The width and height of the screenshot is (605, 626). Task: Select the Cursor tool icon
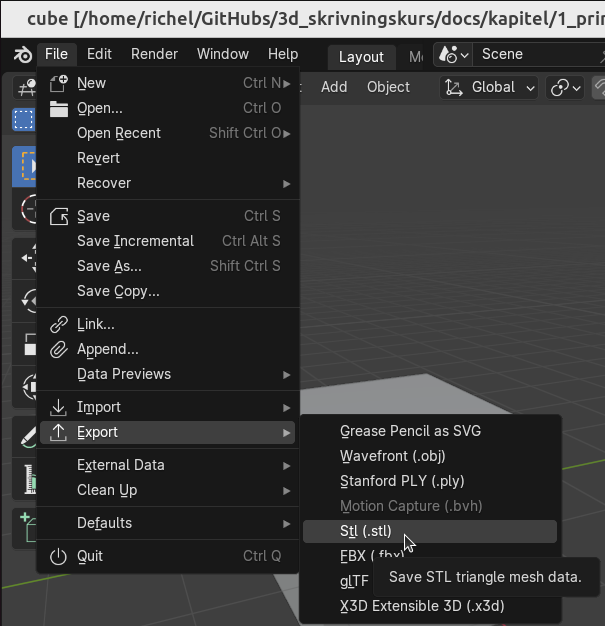(26, 210)
